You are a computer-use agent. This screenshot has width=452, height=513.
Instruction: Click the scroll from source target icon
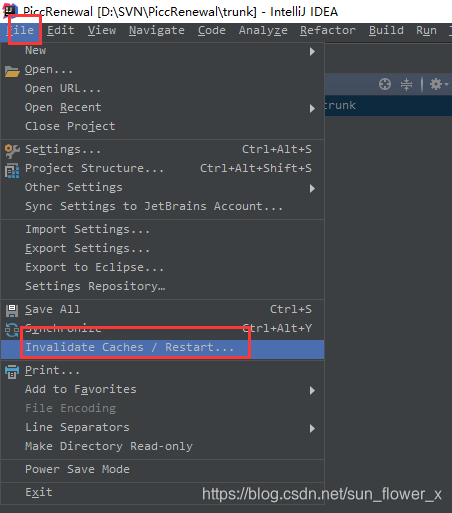click(385, 84)
